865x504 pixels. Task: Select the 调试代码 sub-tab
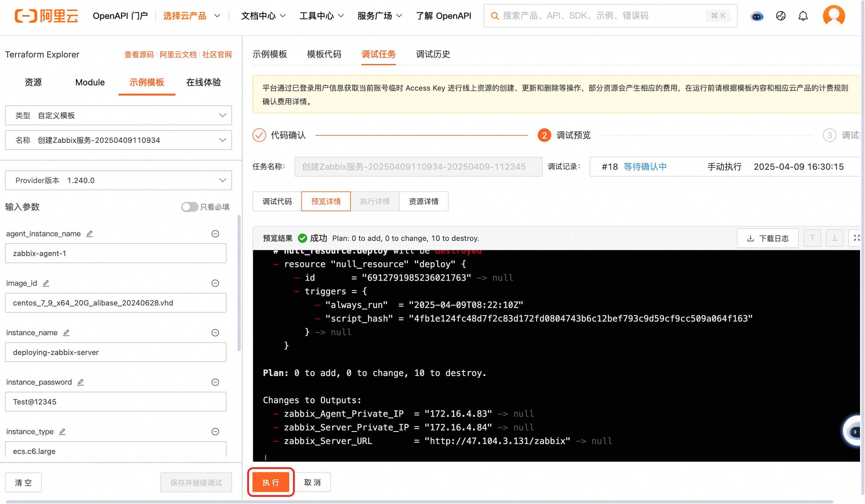tap(277, 201)
